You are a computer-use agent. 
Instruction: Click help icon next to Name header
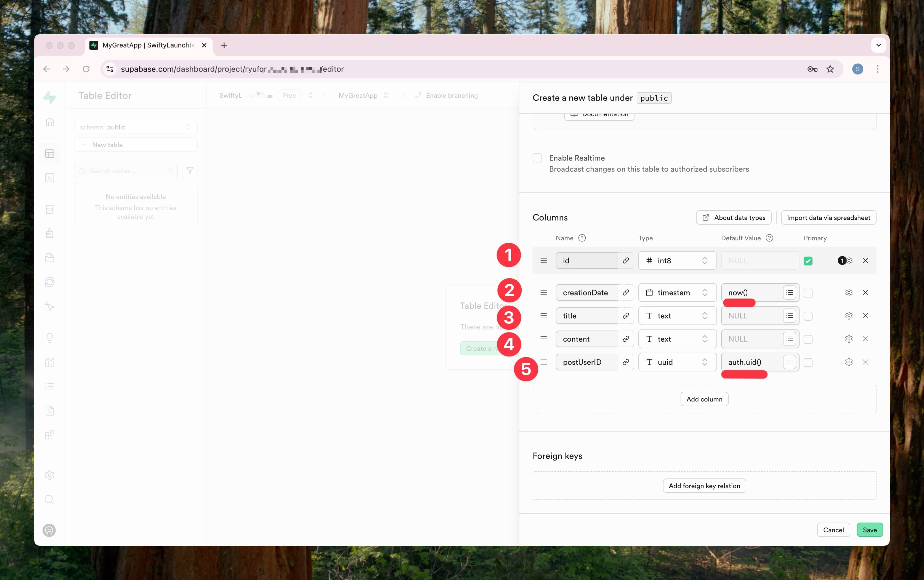(x=582, y=238)
